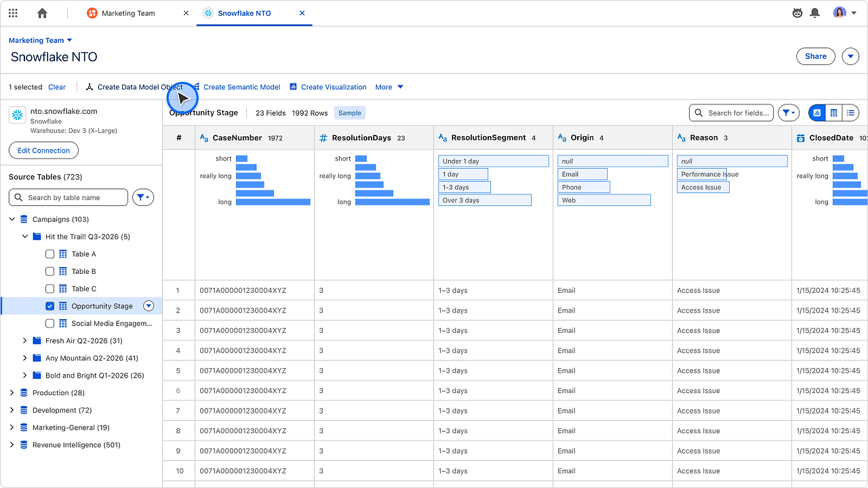Go to the Home icon
The image size is (868, 488).
(43, 13)
